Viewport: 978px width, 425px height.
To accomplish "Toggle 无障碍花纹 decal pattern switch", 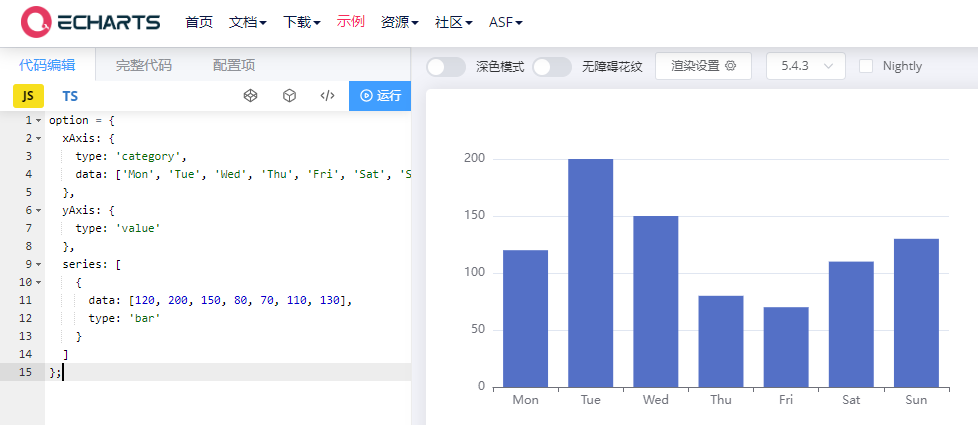I will [552, 67].
